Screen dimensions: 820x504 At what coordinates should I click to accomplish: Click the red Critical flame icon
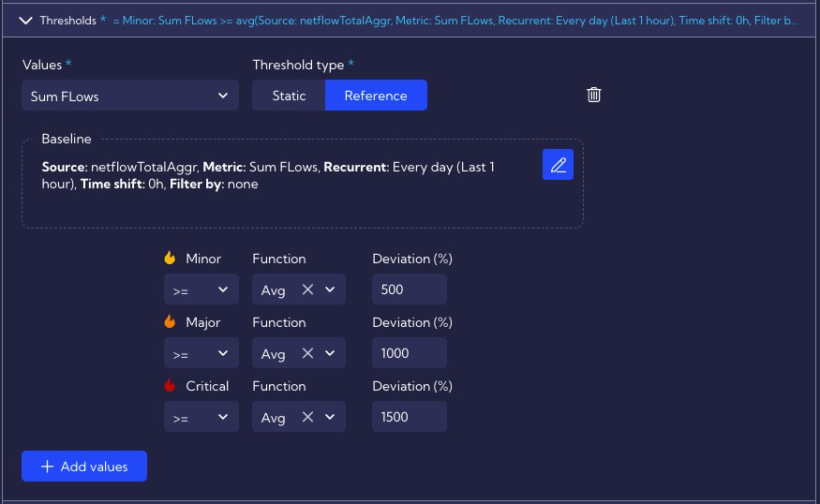coord(170,385)
